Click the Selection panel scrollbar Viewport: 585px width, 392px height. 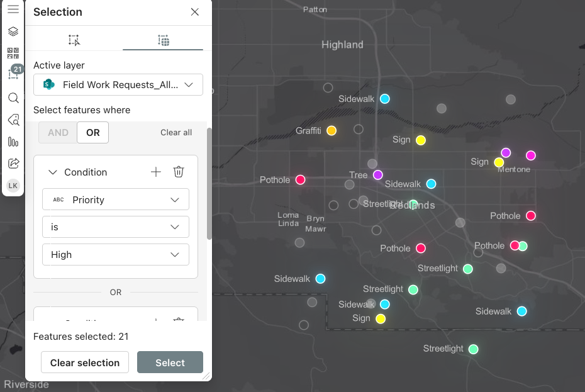(x=209, y=184)
